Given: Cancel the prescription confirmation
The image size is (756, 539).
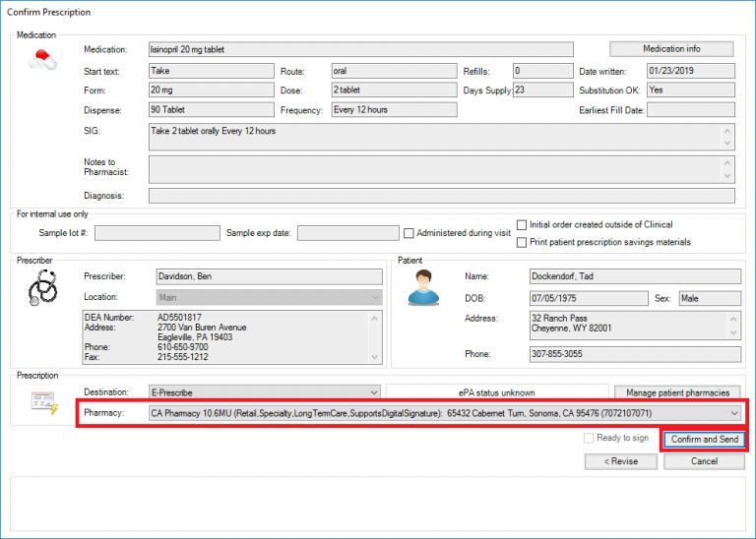Looking at the screenshot, I should click(x=704, y=461).
